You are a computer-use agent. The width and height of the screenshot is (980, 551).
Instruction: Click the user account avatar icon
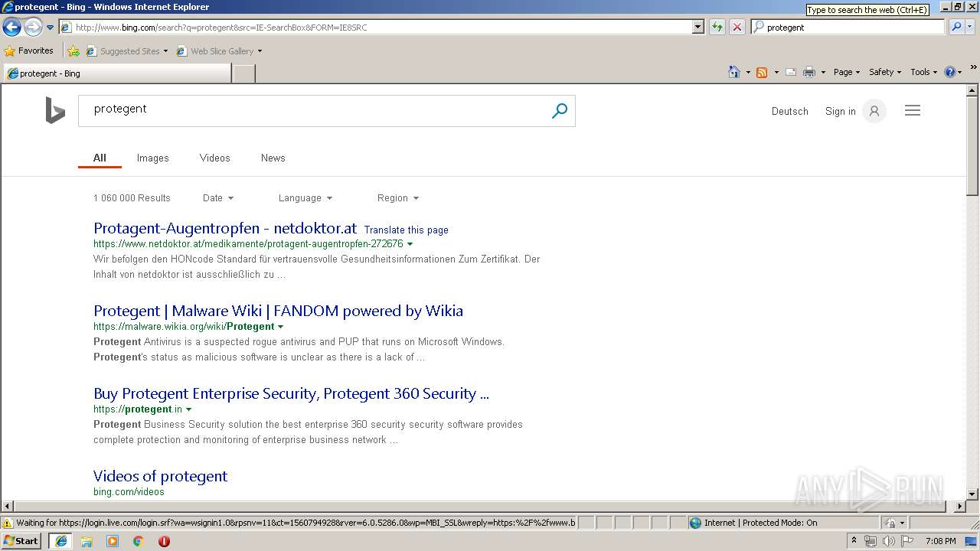(874, 111)
